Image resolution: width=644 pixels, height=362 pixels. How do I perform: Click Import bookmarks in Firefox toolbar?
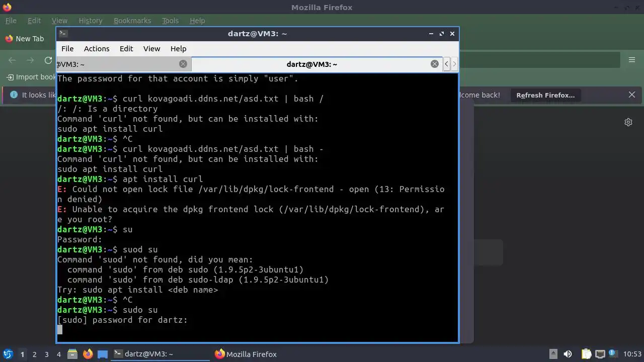tap(31, 77)
